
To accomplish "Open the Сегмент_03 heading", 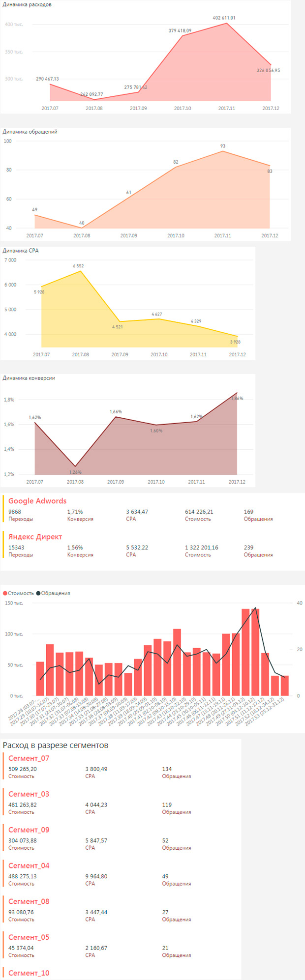I will (x=29, y=794).
